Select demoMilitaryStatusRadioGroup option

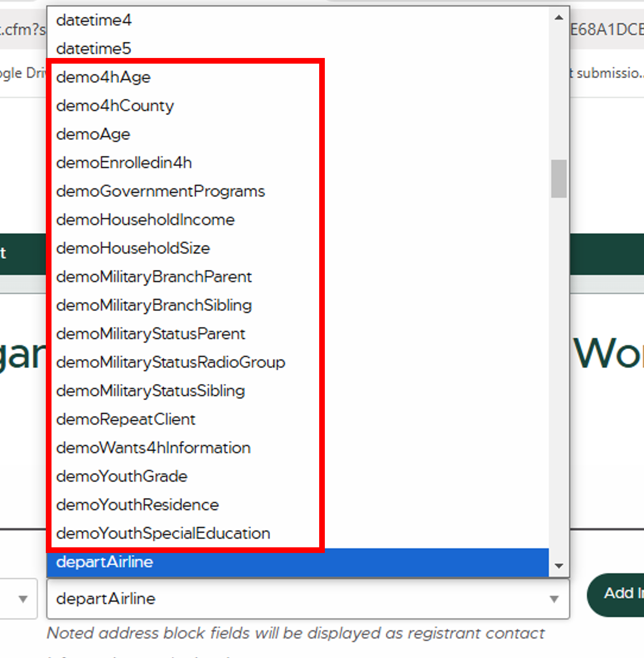coord(171,362)
